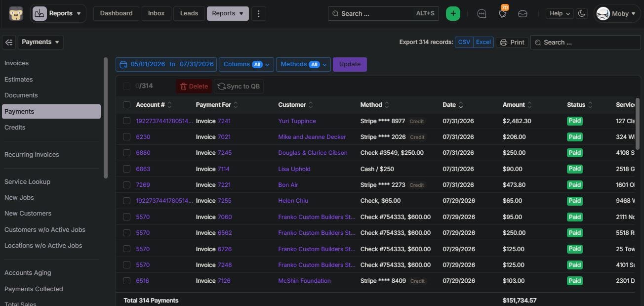This screenshot has width=644, height=306.
Task: Click the records Search field
Action: tap(585, 43)
